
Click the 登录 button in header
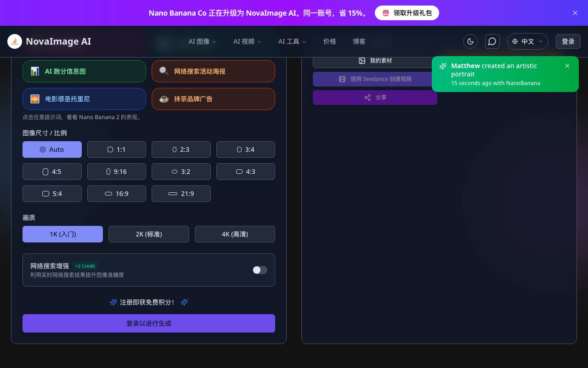(568, 41)
